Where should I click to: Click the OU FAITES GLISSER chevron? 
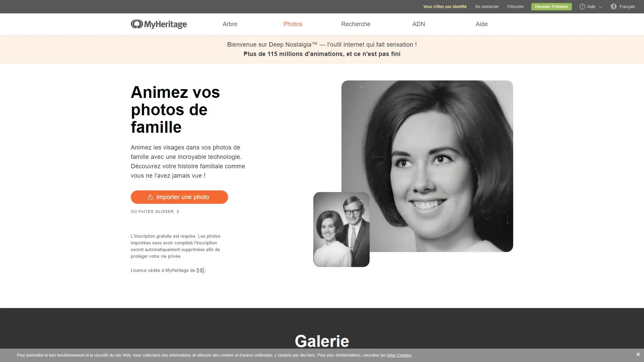(x=178, y=212)
